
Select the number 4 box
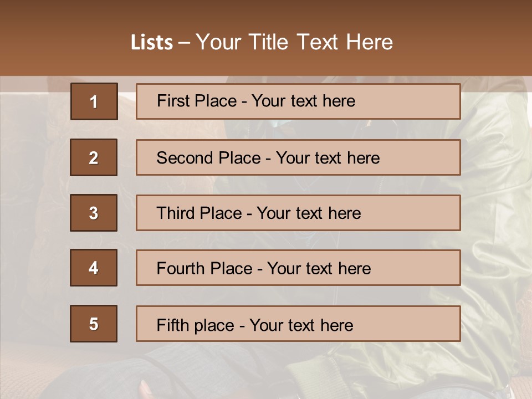[x=94, y=268]
